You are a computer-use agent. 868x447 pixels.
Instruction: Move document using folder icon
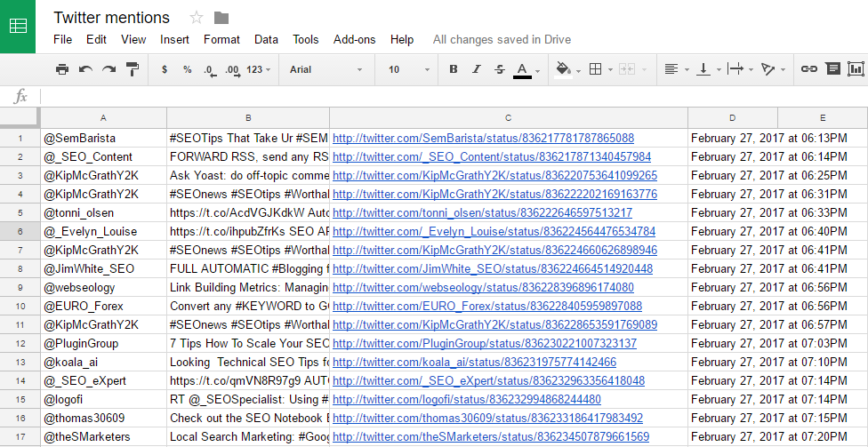[x=221, y=18]
